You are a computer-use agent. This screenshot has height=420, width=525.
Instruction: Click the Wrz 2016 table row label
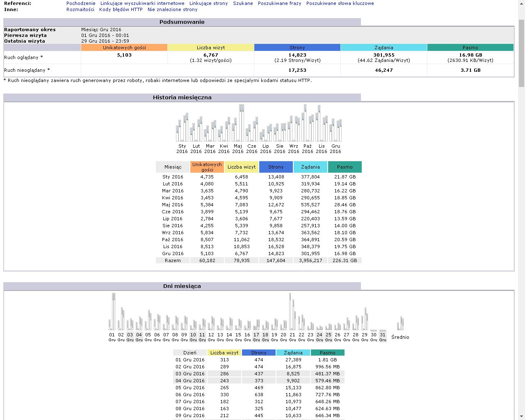pos(173,233)
